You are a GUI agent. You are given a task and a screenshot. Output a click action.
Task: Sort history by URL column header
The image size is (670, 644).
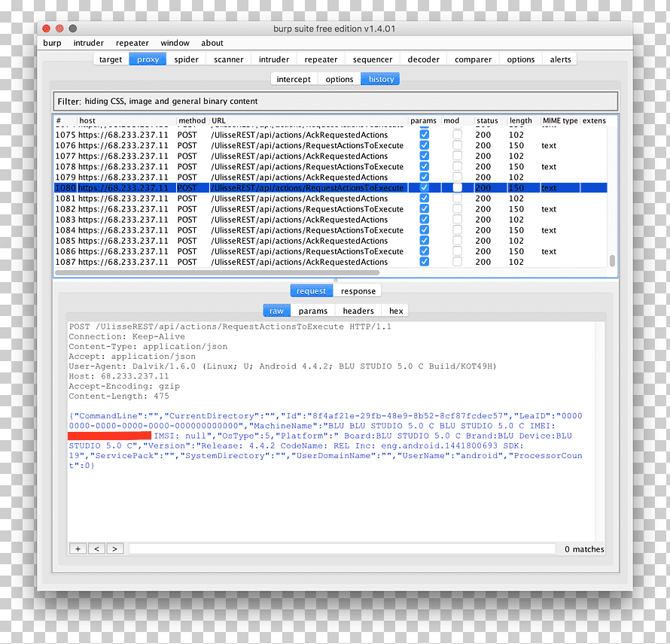[309, 120]
